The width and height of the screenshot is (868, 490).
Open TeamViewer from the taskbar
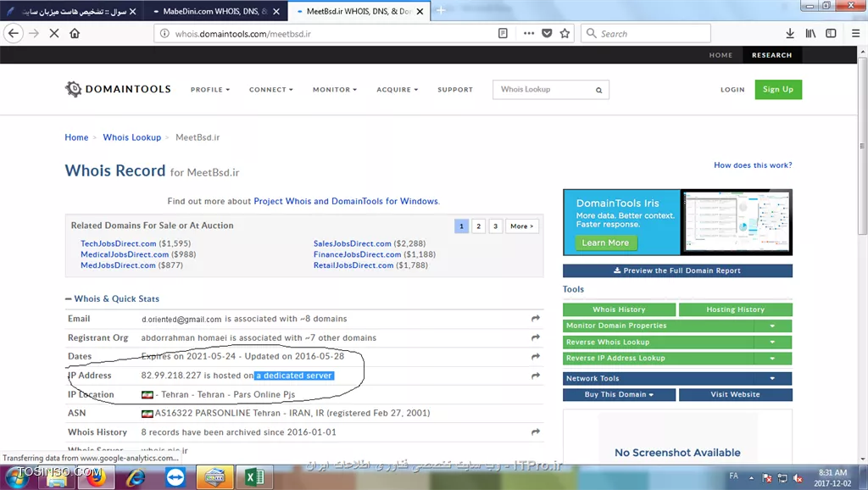[x=175, y=477]
